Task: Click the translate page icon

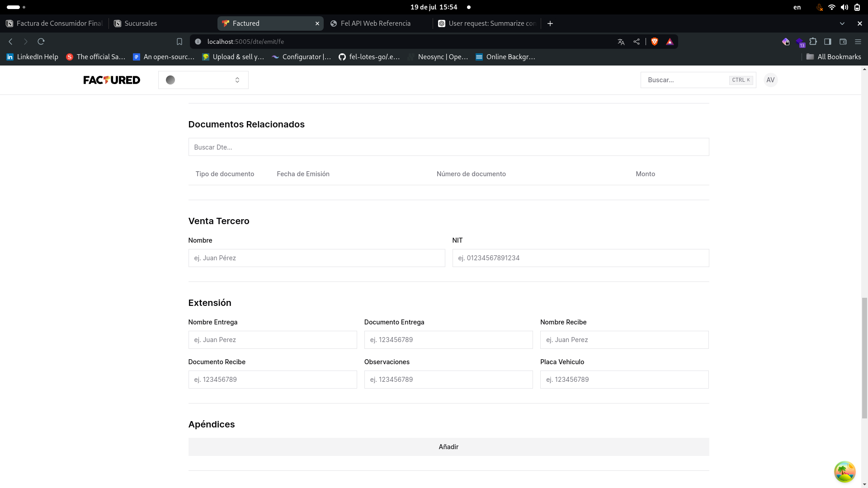Action: coord(621,42)
